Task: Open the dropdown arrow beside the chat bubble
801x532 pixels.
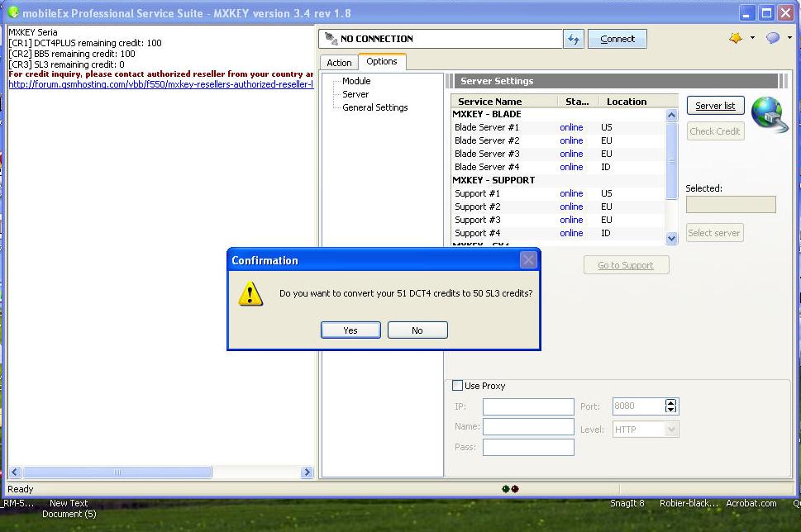Action: pos(789,38)
